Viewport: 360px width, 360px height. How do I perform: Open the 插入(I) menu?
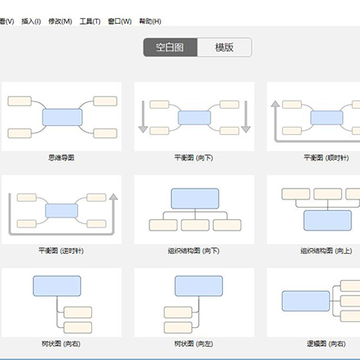pos(31,22)
